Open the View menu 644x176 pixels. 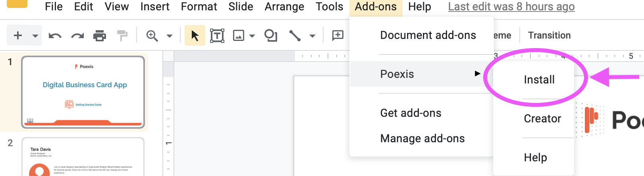click(117, 7)
